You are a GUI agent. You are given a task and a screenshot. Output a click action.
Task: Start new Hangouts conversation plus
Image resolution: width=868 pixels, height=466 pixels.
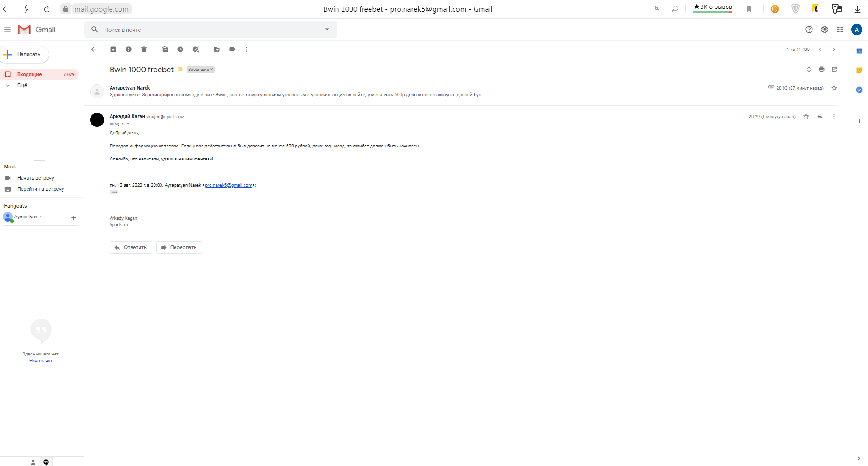coord(73,217)
